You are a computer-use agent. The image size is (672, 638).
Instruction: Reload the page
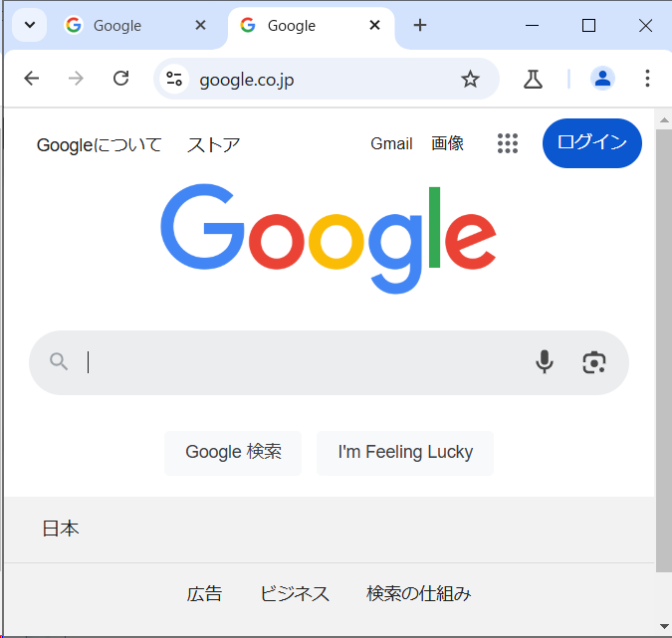[x=120, y=79]
